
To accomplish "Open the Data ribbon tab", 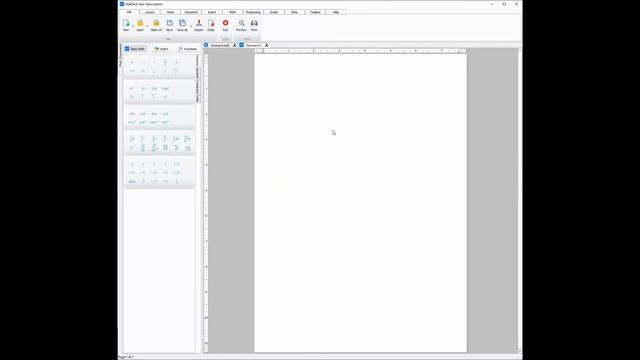I will point(294,12).
